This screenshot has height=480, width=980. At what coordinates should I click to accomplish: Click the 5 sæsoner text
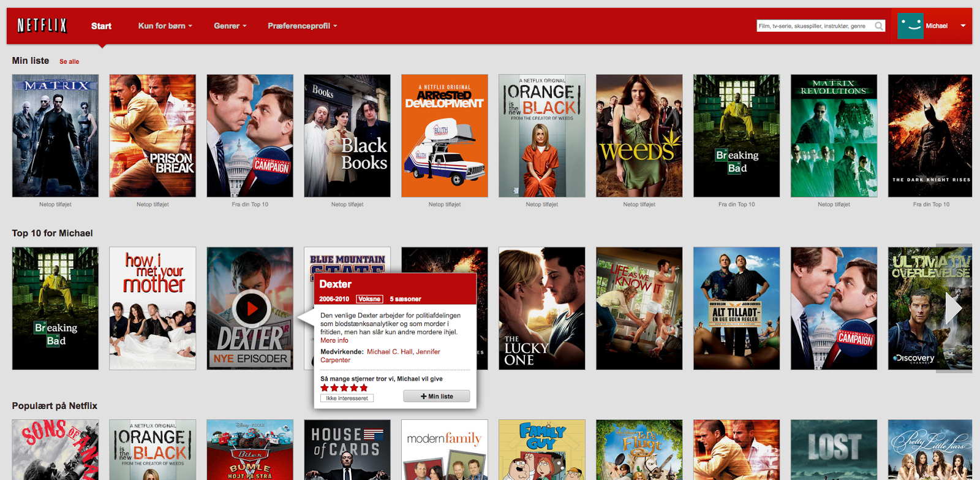405,299
